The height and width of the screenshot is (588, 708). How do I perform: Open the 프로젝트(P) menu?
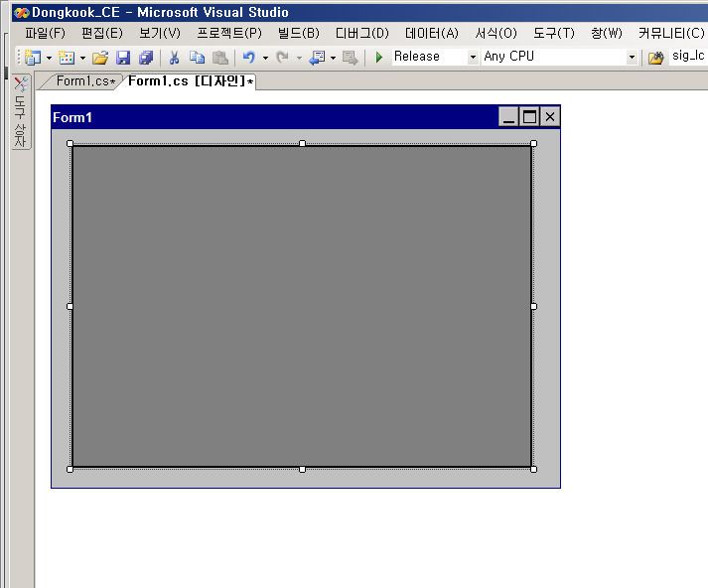pyautogui.click(x=229, y=34)
